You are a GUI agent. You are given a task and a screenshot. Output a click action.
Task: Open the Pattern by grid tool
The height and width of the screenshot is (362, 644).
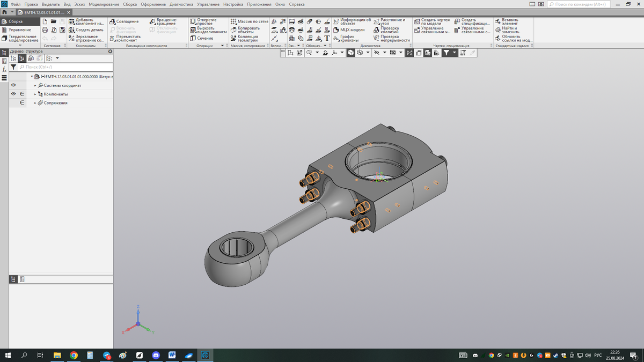[x=249, y=21]
